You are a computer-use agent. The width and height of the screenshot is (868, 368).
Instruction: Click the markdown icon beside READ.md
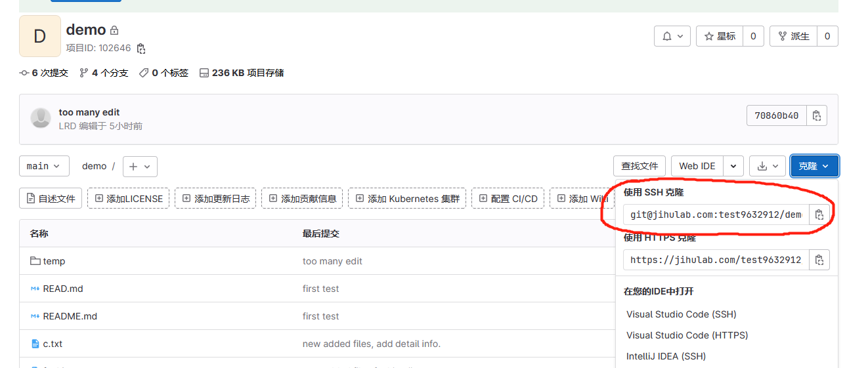35,289
